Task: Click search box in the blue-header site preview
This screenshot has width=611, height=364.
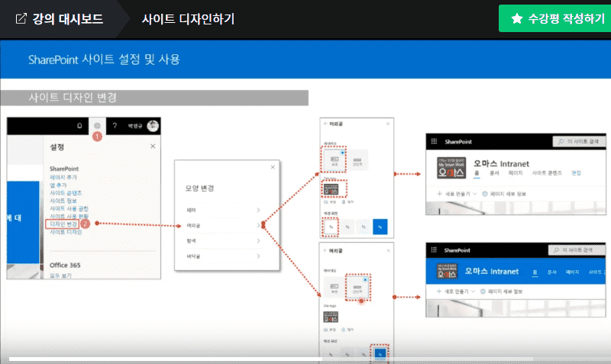Action: tap(577, 250)
